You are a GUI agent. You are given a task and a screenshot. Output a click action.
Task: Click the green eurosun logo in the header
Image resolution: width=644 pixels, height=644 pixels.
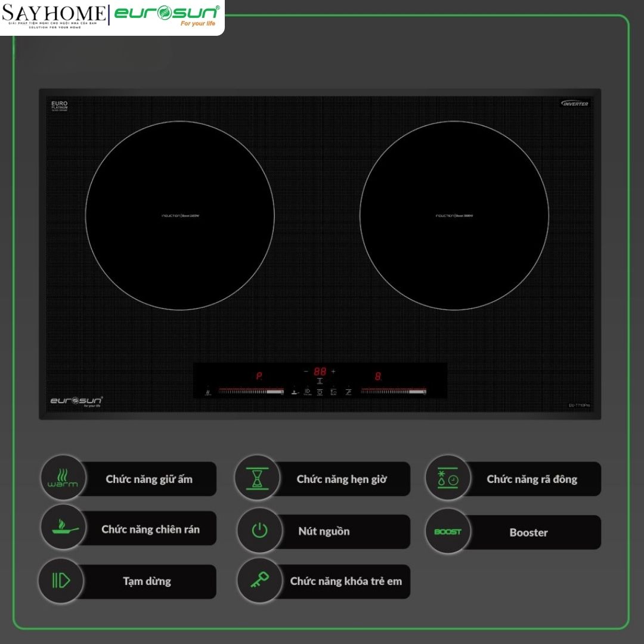[x=167, y=13]
